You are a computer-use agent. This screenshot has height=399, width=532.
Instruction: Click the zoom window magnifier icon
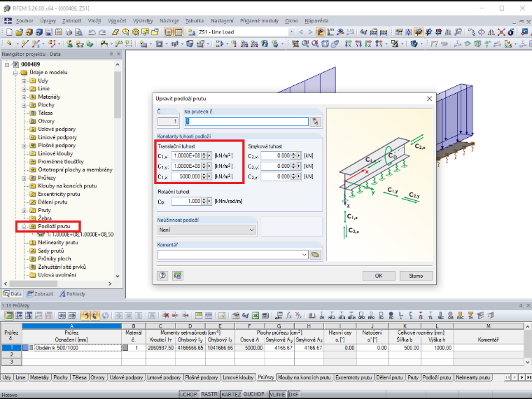305,44
